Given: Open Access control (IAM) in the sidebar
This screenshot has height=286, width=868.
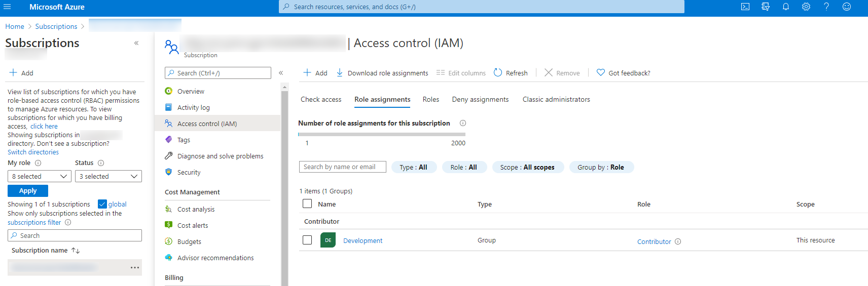Looking at the screenshot, I should [x=218, y=124].
